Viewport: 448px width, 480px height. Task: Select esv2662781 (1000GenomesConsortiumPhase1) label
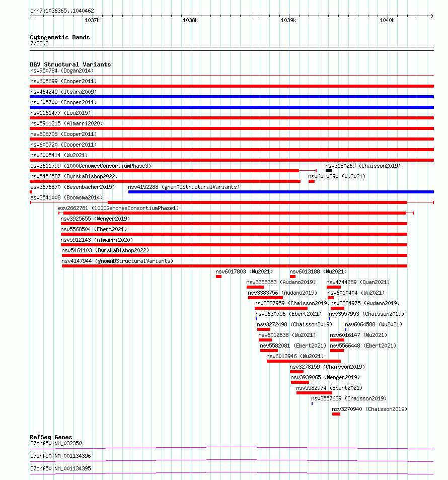(118, 208)
